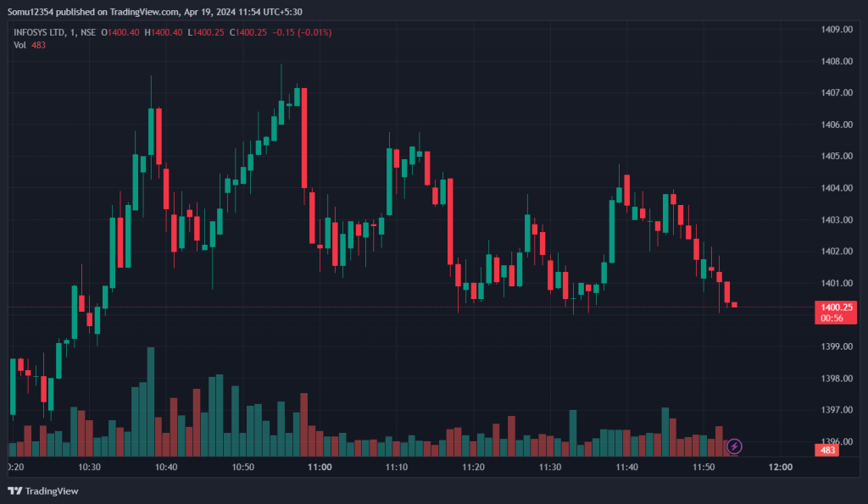Click the 1406.00 price axis label

[837, 125]
